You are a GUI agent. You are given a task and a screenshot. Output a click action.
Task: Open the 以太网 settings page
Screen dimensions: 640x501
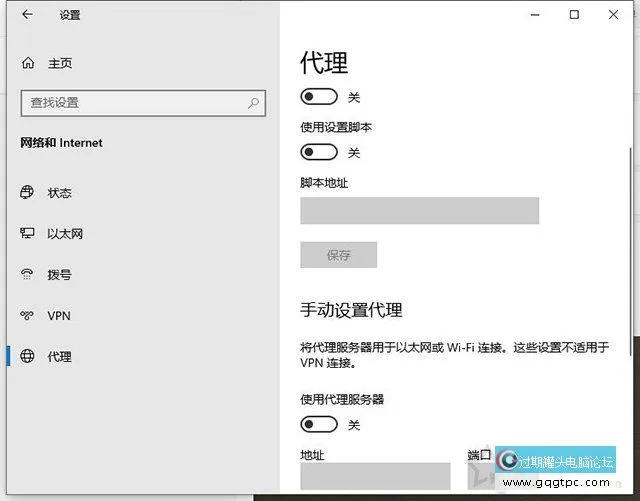coord(65,234)
